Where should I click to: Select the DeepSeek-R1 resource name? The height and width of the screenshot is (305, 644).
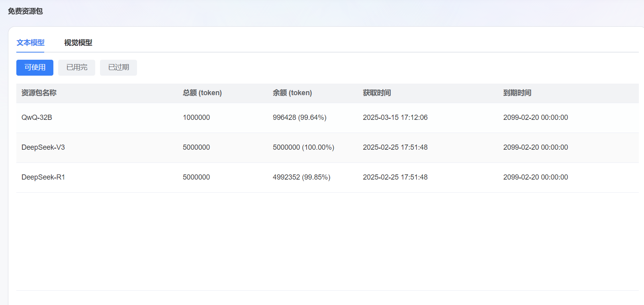pyautogui.click(x=43, y=177)
